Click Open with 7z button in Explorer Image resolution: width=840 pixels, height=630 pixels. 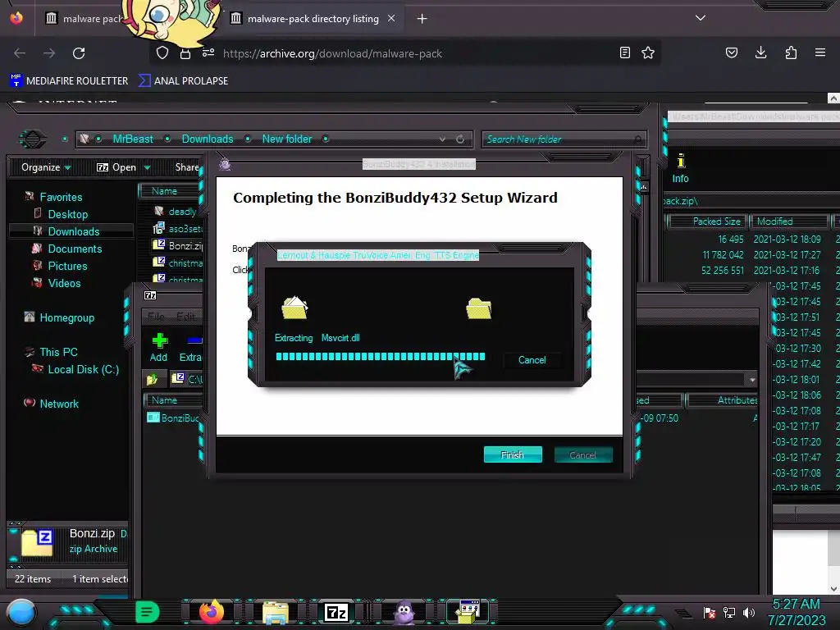116,167
